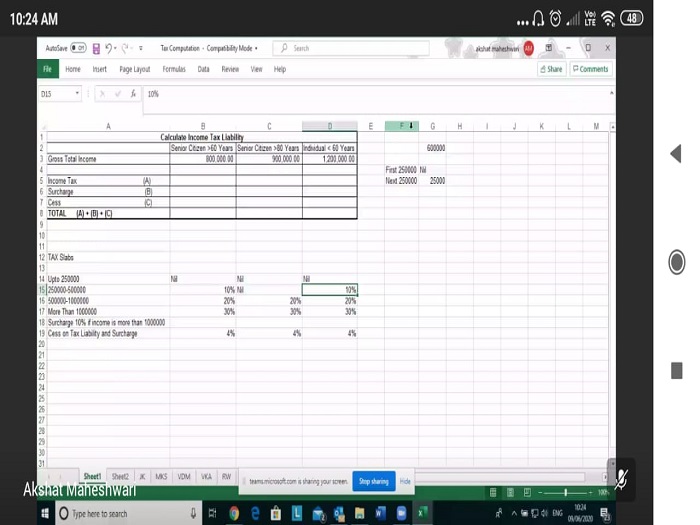The image size is (700, 525).
Task: Switch to the VKA sheet tab
Action: coord(206,476)
